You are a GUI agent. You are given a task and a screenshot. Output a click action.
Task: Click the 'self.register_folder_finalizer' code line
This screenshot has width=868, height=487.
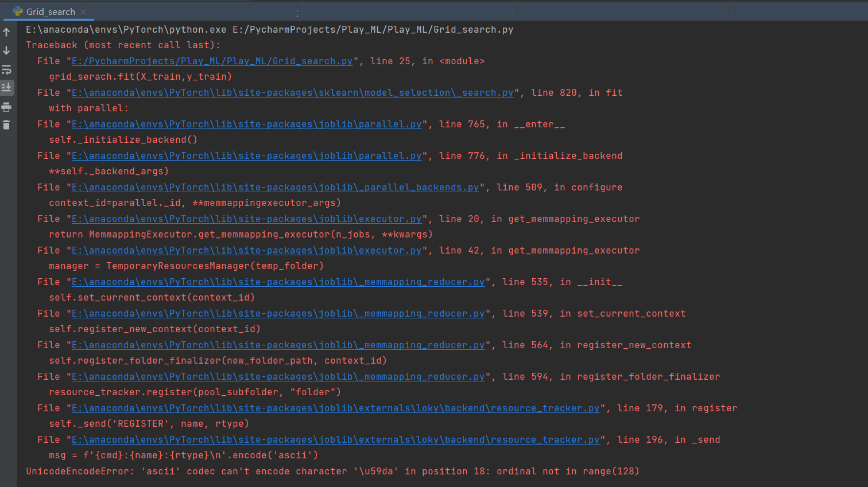(218, 361)
